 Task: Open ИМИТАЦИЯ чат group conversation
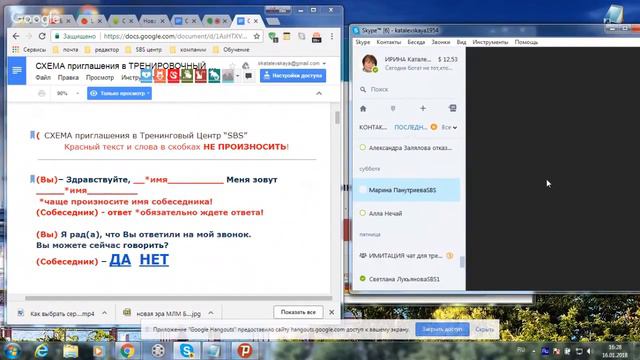pyautogui.click(x=407, y=256)
